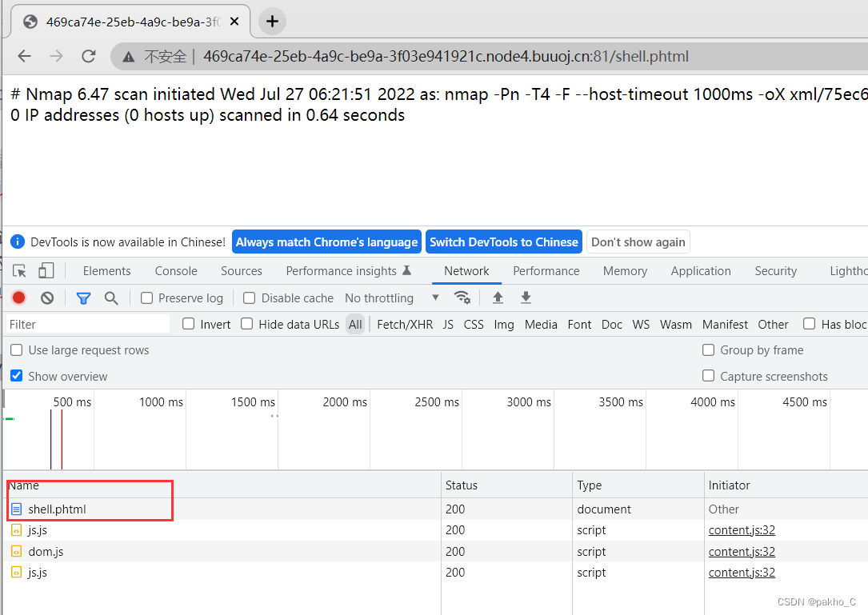Open a new tab with the plus button

click(272, 22)
